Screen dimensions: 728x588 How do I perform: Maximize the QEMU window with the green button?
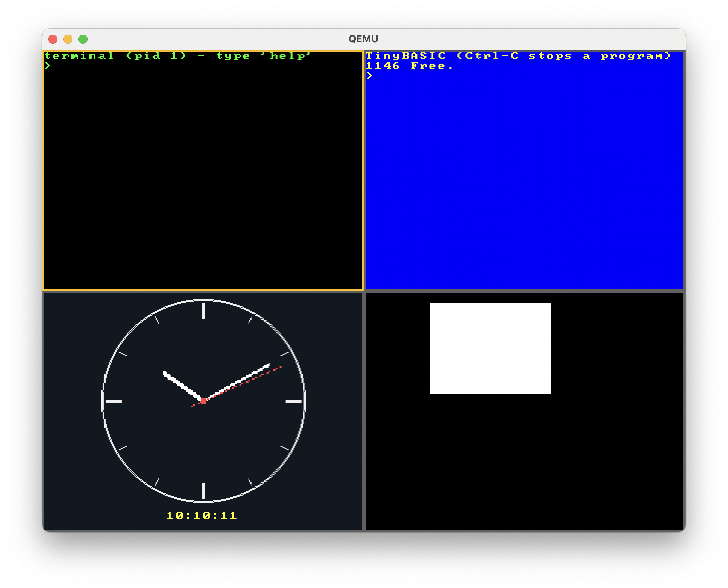pyautogui.click(x=83, y=39)
